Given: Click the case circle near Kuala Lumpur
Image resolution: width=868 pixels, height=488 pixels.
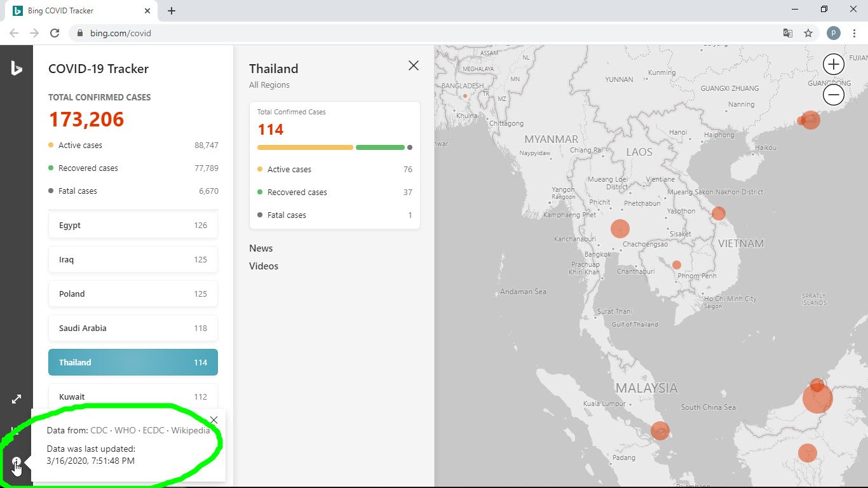Looking at the screenshot, I should pos(660,431).
